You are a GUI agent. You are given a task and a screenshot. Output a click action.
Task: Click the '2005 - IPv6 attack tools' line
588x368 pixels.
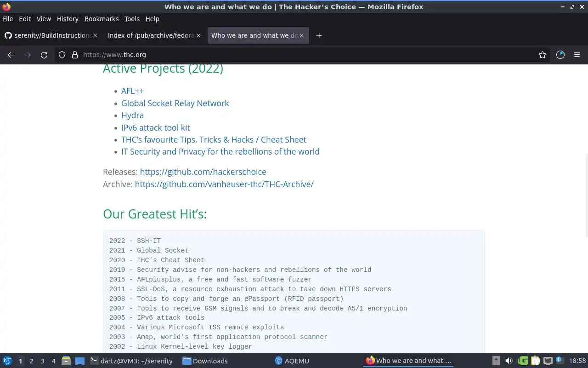point(157,318)
